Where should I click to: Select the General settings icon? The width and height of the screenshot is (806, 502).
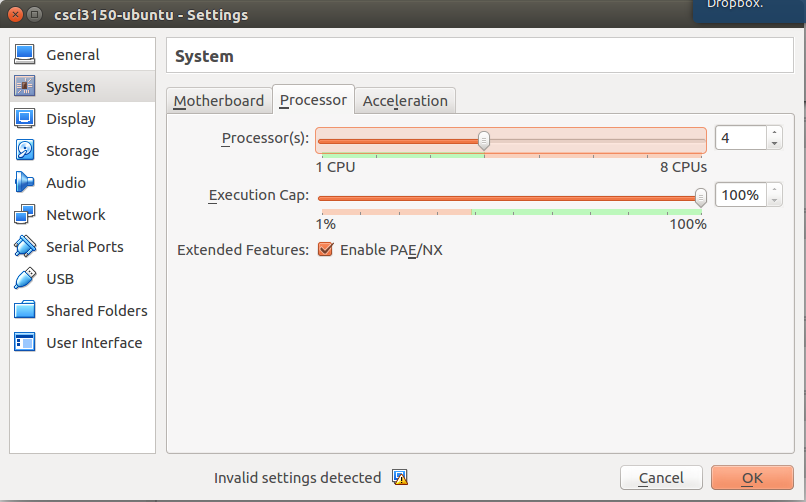[x=25, y=55]
